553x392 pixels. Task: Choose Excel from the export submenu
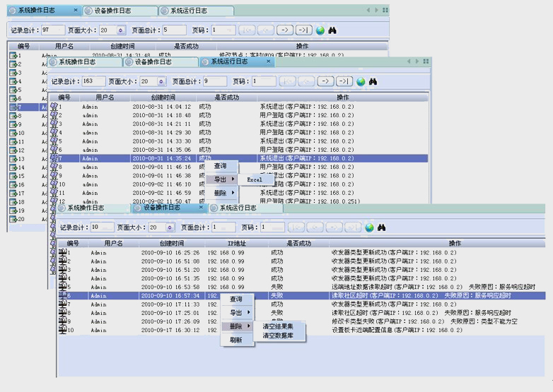tap(255, 179)
